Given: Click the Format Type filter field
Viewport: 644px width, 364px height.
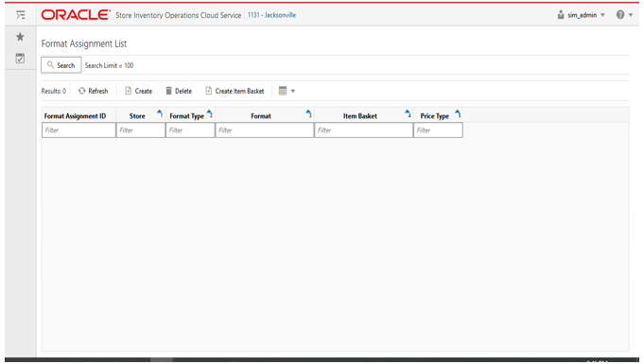Looking at the screenshot, I should 190,130.
